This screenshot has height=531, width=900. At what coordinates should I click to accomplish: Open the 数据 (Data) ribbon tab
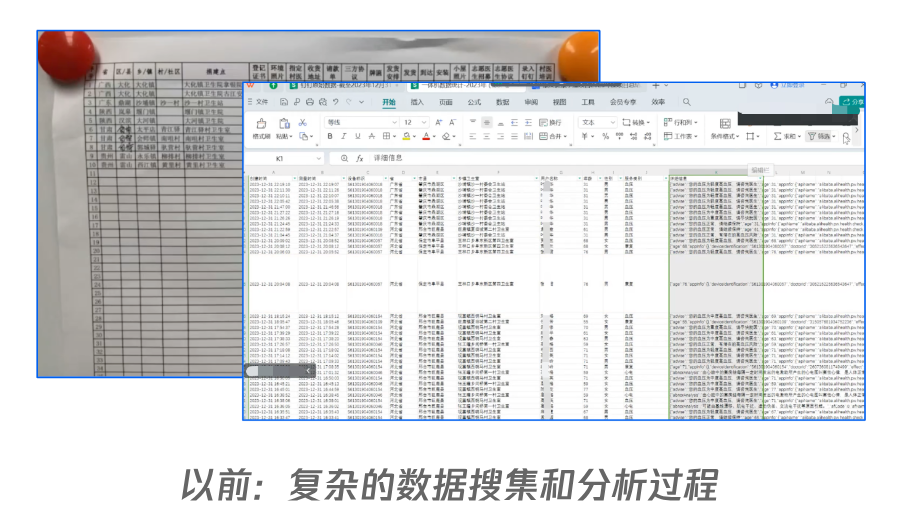[503, 102]
